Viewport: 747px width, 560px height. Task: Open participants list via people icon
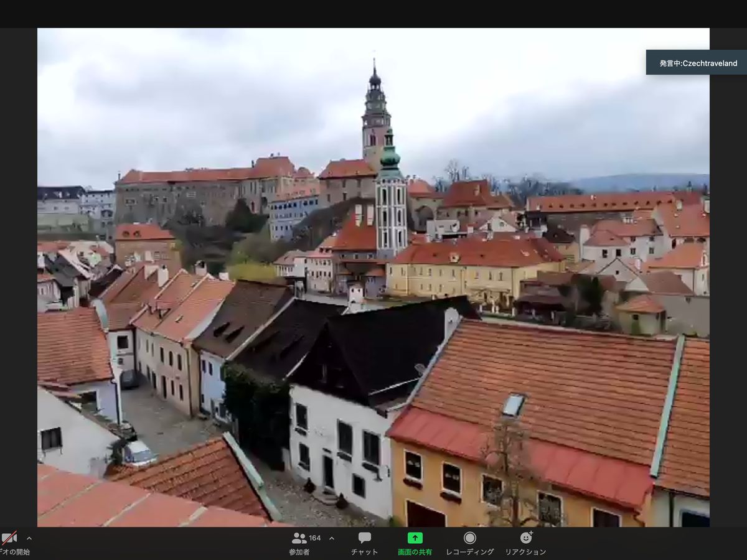point(299,538)
